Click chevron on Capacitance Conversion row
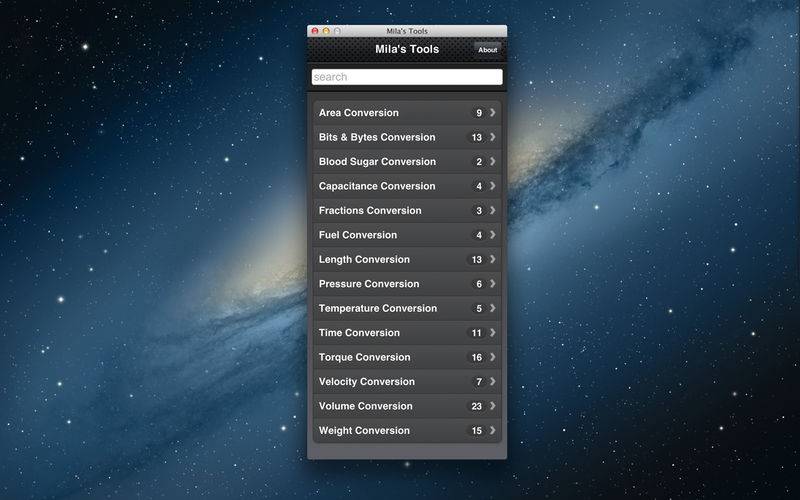 493,186
